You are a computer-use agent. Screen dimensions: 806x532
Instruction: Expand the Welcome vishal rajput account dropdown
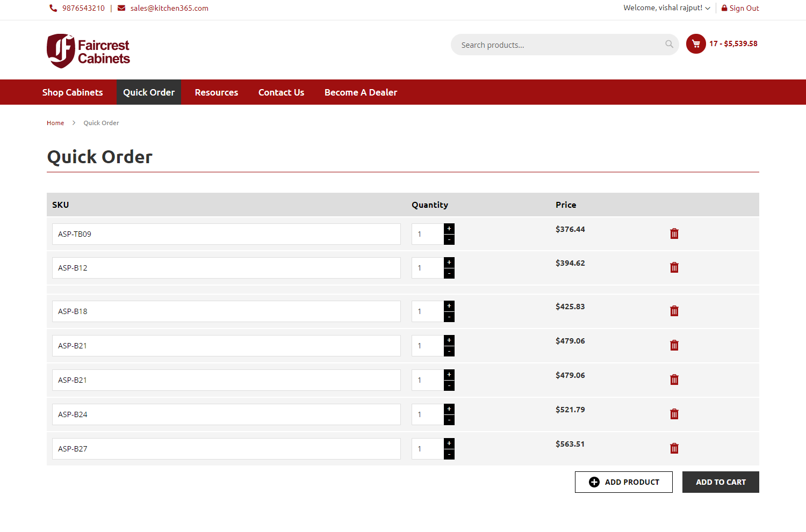click(666, 8)
